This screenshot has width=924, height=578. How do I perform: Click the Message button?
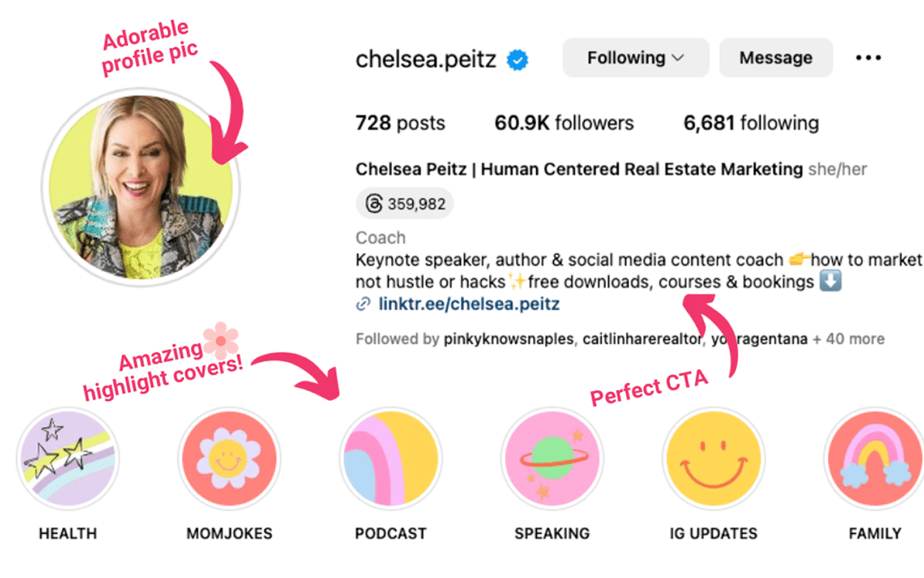(x=775, y=57)
